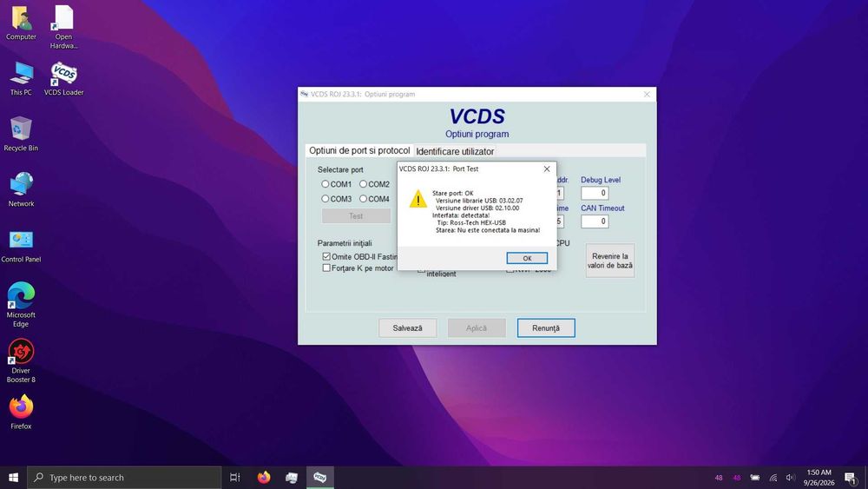
Task: Open the Open Hardware shortcut on desktop
Action: pyautogui.click(x=63, y=27)
